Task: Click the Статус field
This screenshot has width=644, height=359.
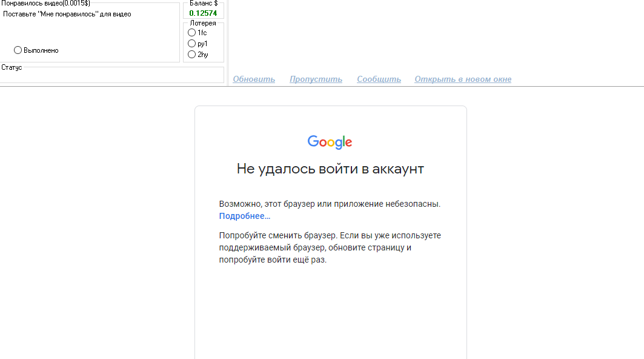Action: (111, 75)
